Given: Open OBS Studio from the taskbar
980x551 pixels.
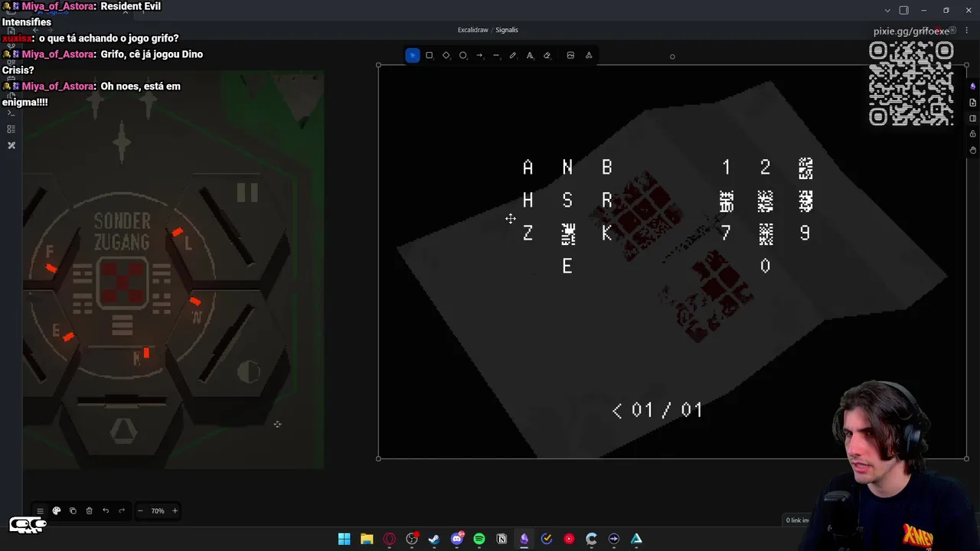Looking at the screenshot, I should point(412,539).
